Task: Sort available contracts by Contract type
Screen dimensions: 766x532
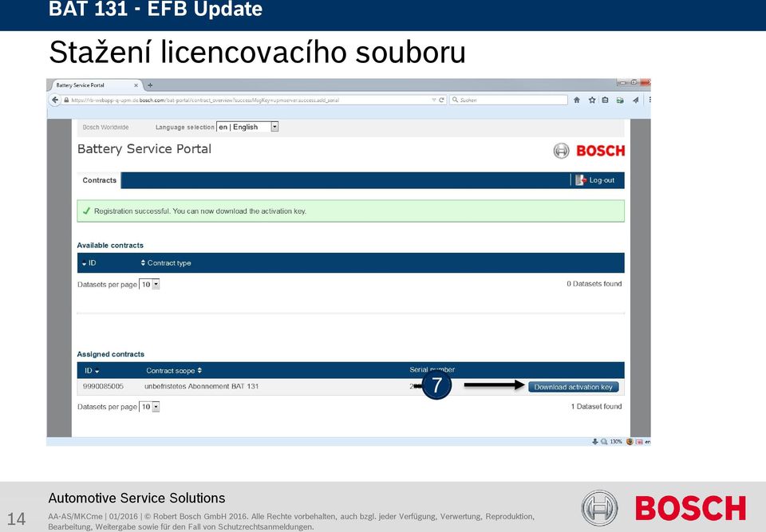Action: (x=166, y=263)
